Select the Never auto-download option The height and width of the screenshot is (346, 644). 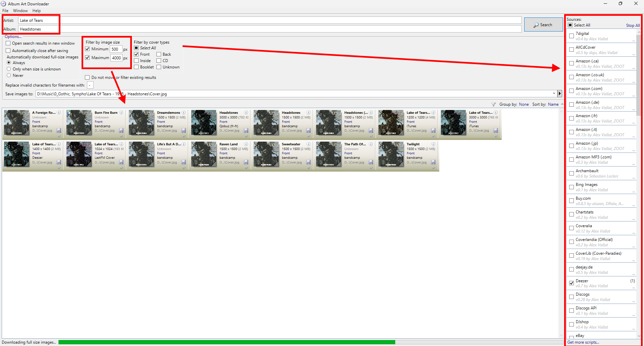9,76
